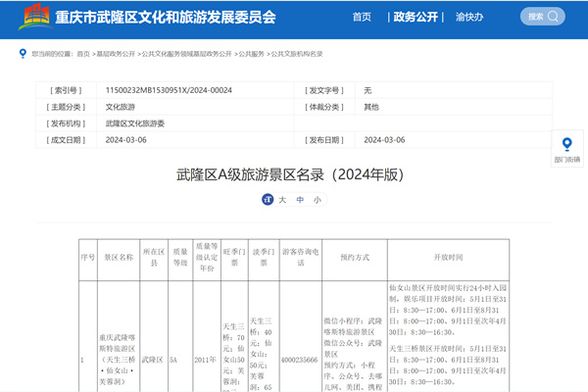Click the 发布日期 value 2024-03-06
588x392 pixels.
[x=384, y=140]
